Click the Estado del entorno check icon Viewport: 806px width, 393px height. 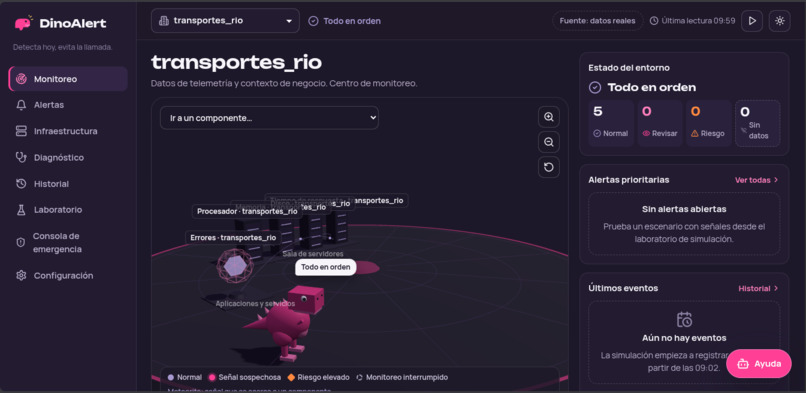tap(595, 88)
